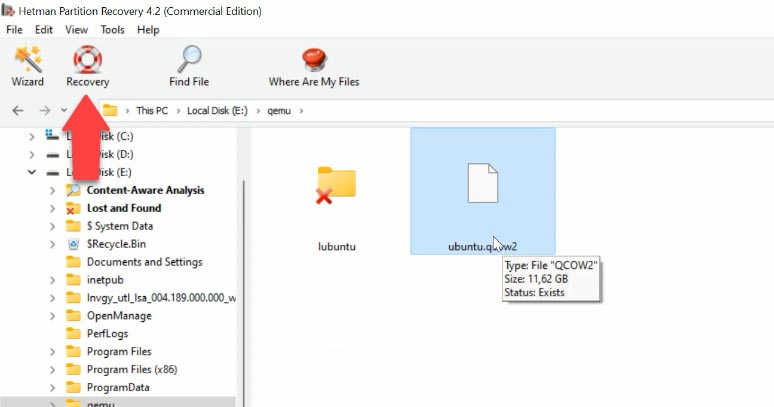This screenshot has height=407, width=774.
Task: Select the ProgramData folder
Action: click(x=118, y=387)
